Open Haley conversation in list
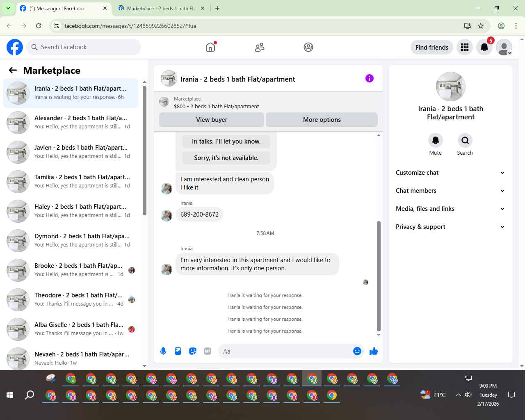 click(71, 211)
